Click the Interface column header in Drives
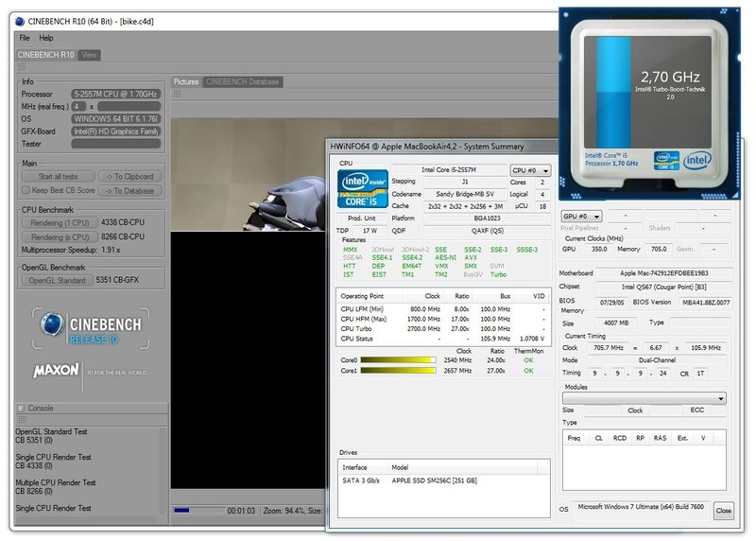This screenshot has height=541, width=756. pos(363,467)
